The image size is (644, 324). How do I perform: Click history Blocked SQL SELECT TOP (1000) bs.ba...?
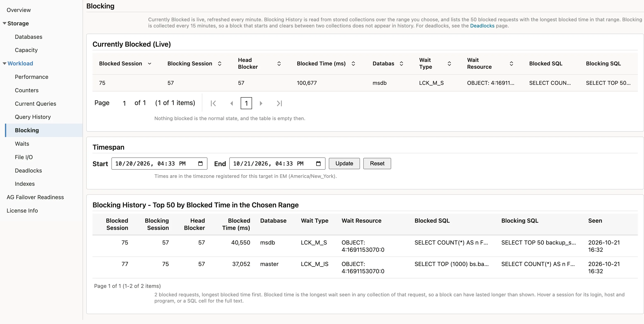[x=451, y=264]
